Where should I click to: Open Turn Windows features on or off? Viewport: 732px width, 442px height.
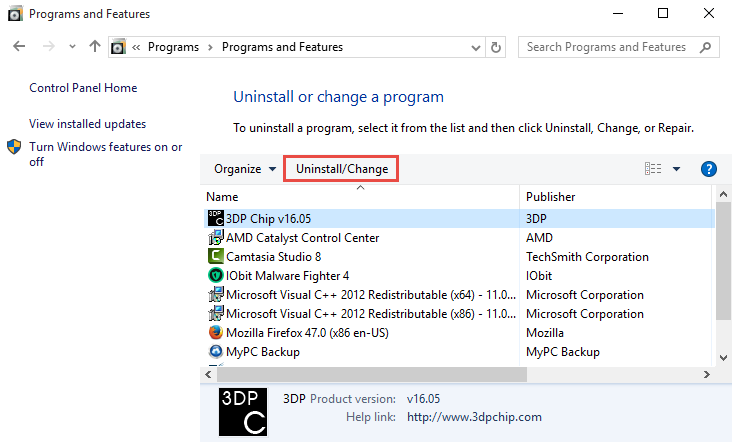[106, 154]
